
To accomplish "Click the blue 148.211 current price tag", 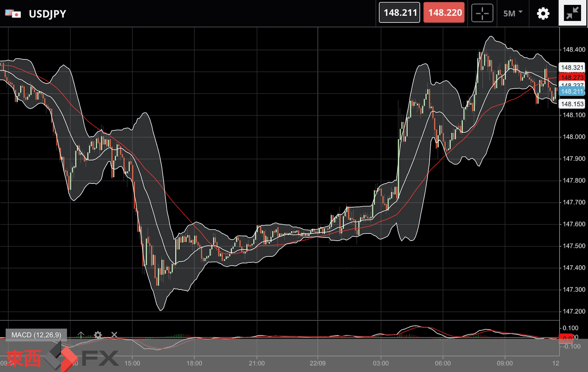I will (572, 92).
